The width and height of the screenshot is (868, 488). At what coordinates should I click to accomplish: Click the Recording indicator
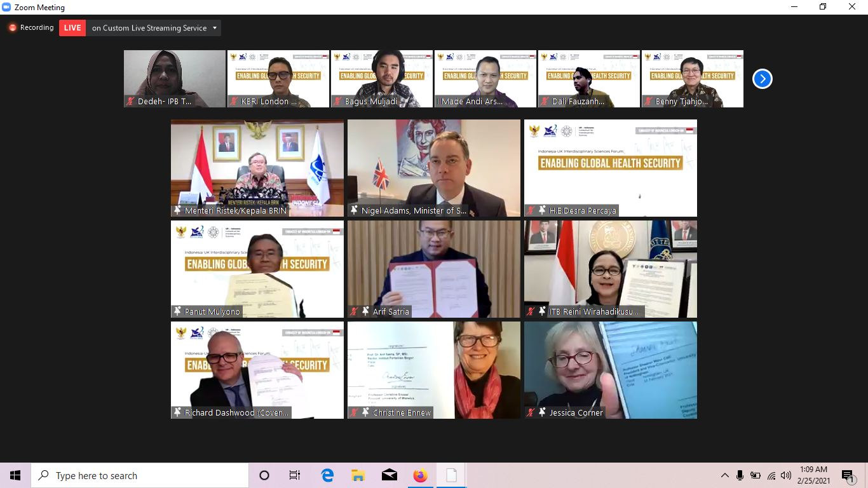(31, 28)
